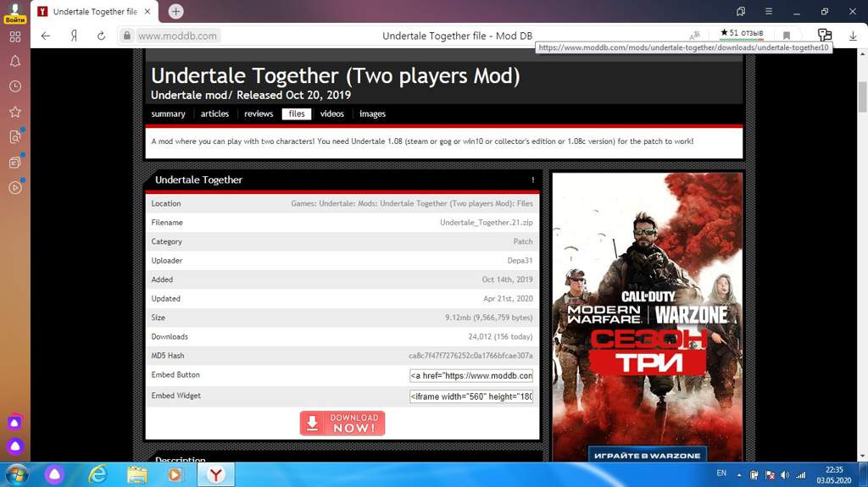This screenshot has height=487, width=868.
Task: Click the Download Now button
Action: click(342, 423)
